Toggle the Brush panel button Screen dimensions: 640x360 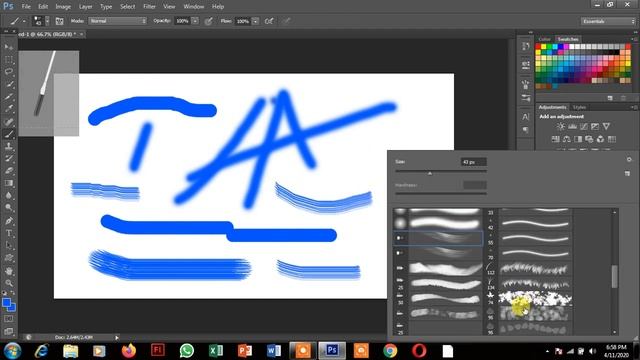click(x=60, y=21)
